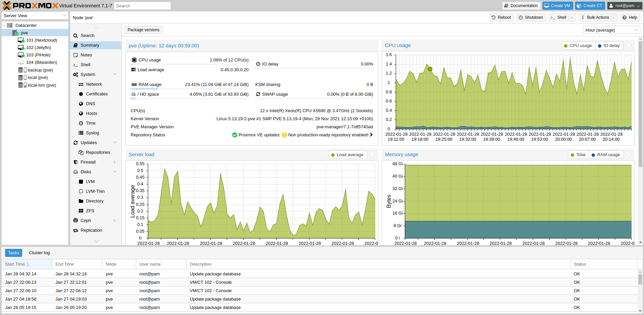Click Package versions button
The image size is (644, 315).
143,30
